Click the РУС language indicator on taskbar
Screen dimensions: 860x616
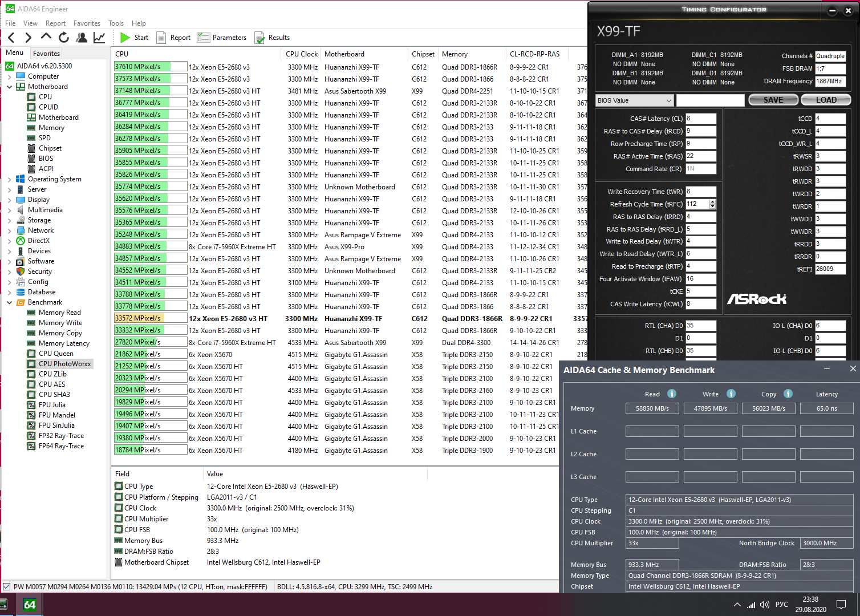(782, 605)
